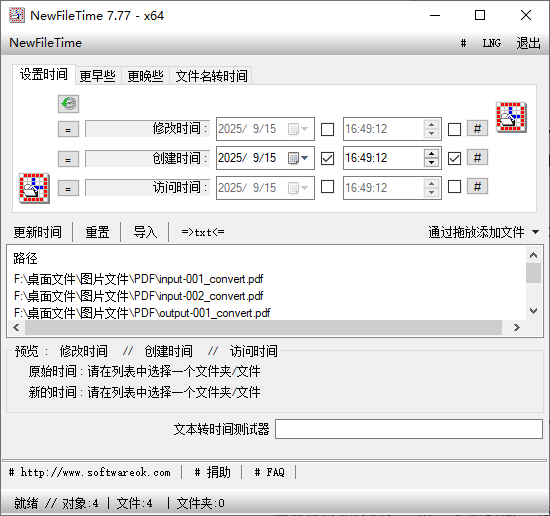Click the horizontal scrollbar right arrow
Screen dimensions: 550x516
point(517,328)
